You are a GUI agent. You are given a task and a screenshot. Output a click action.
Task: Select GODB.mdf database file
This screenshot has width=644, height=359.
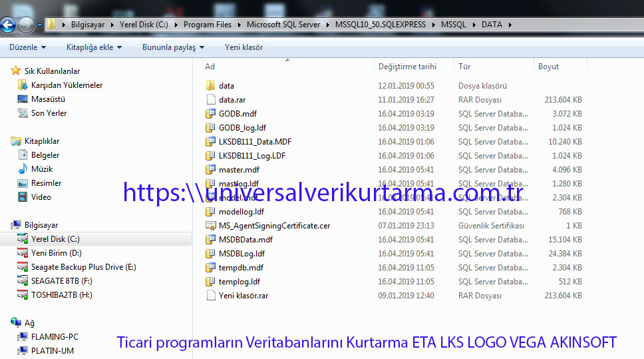point(238,114)
